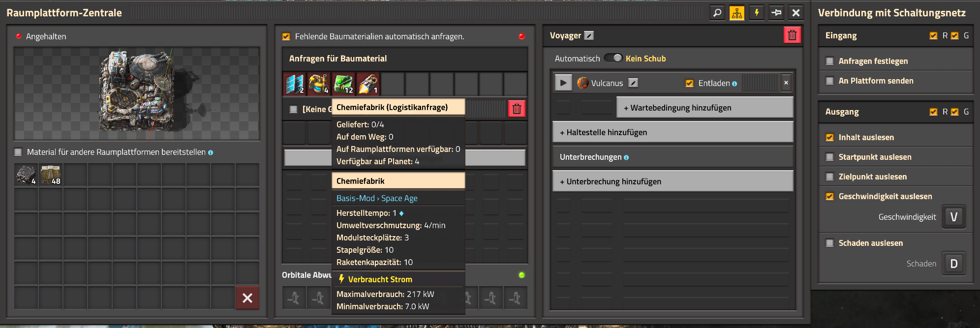The image size is (980, 328).
Task: Click play button for Vulcanus stop
Action: (563, 83)
